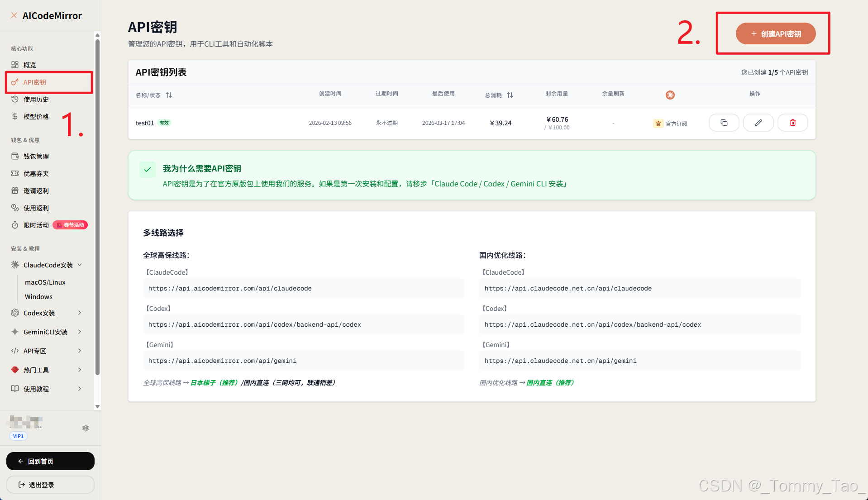The image size is (868, 500).
Task: Expand the Codex安装 section
Action: pos(80,313)
